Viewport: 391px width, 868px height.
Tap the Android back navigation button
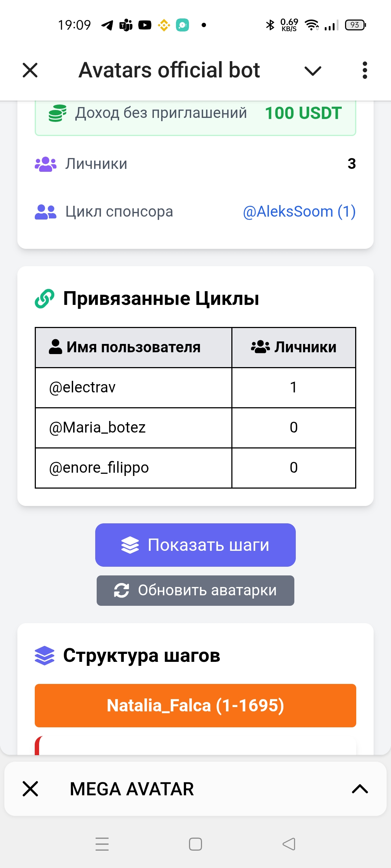click(x=289, y=844)
